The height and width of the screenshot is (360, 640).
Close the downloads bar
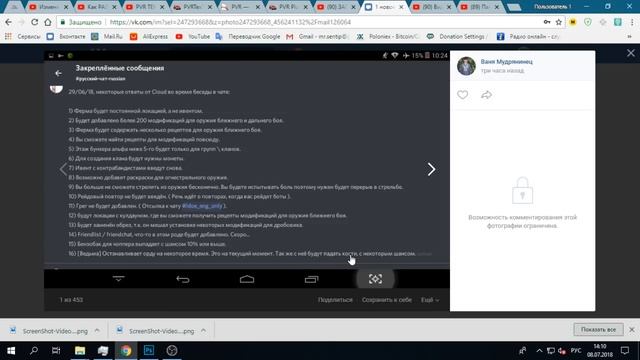click(x=632, y=330)
